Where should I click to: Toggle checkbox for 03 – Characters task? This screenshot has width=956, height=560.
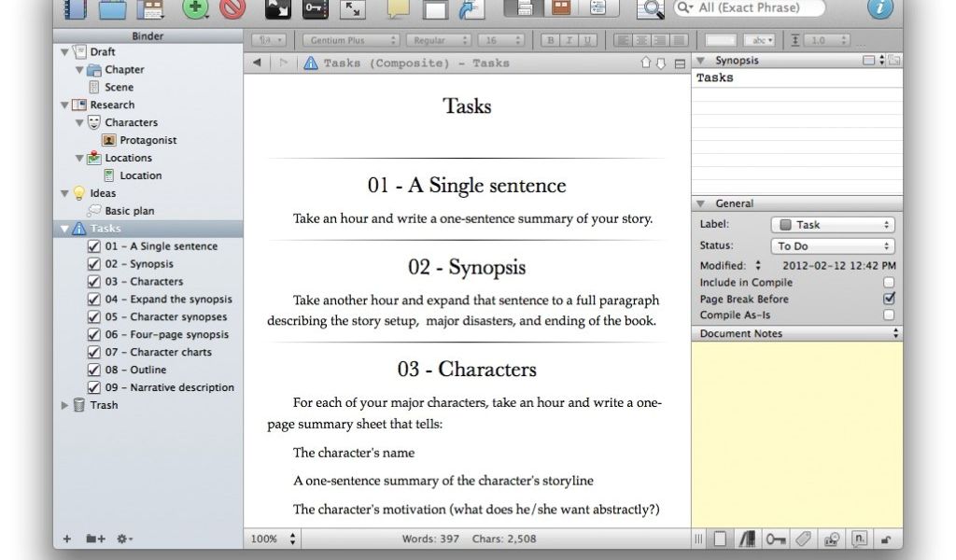93,282
